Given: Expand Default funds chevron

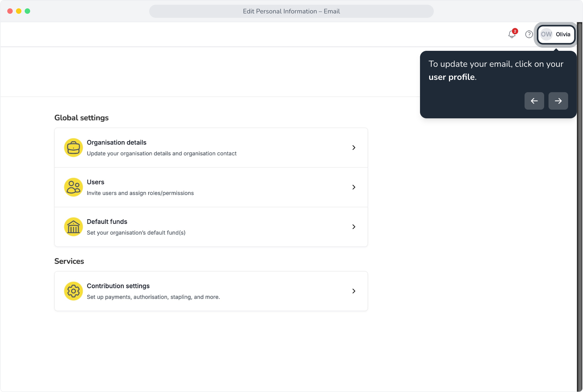Looking at the screenshot, I should (x=354, y=227).
